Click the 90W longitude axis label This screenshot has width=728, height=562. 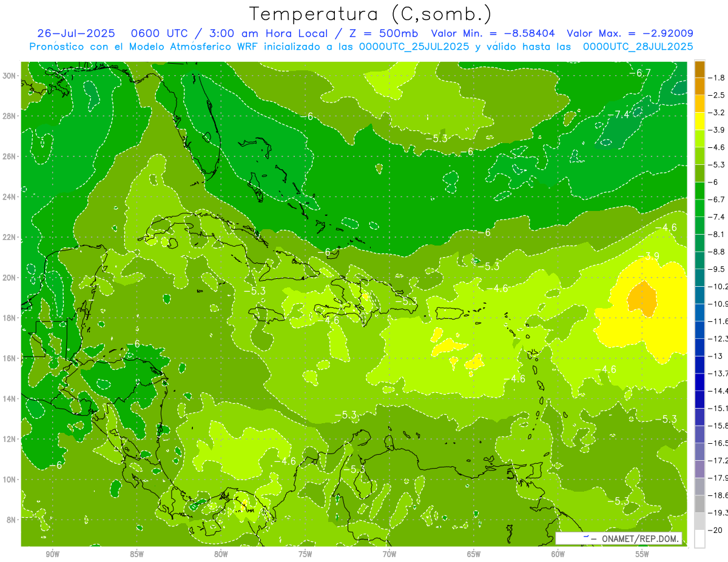[52, 554]
